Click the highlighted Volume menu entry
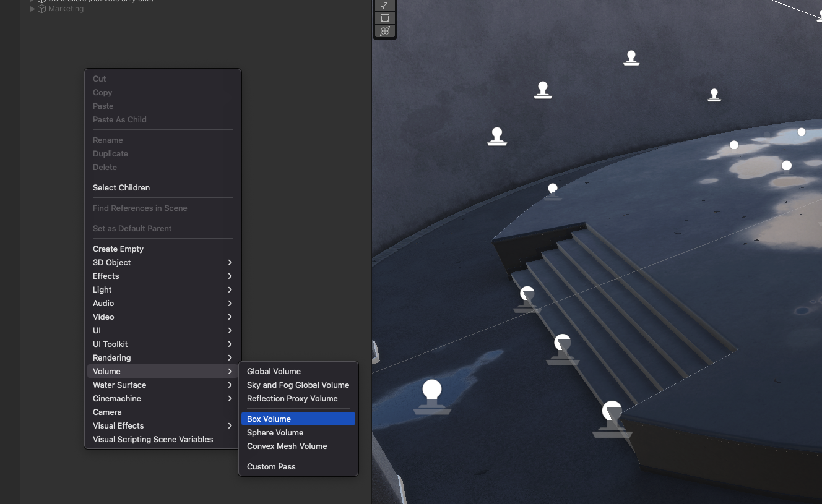The width and height of the screenshot is (822, 504). (163, 371)
